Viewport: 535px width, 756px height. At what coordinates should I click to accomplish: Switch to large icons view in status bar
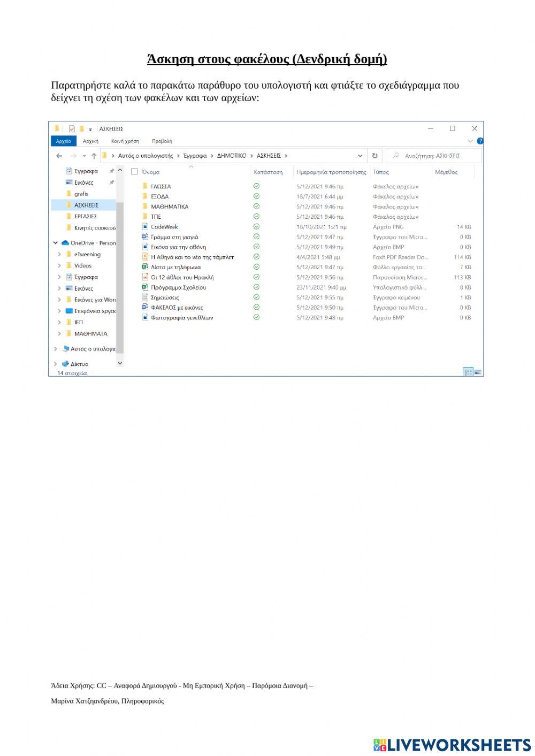pyautogui.click(x=478, y=372)
